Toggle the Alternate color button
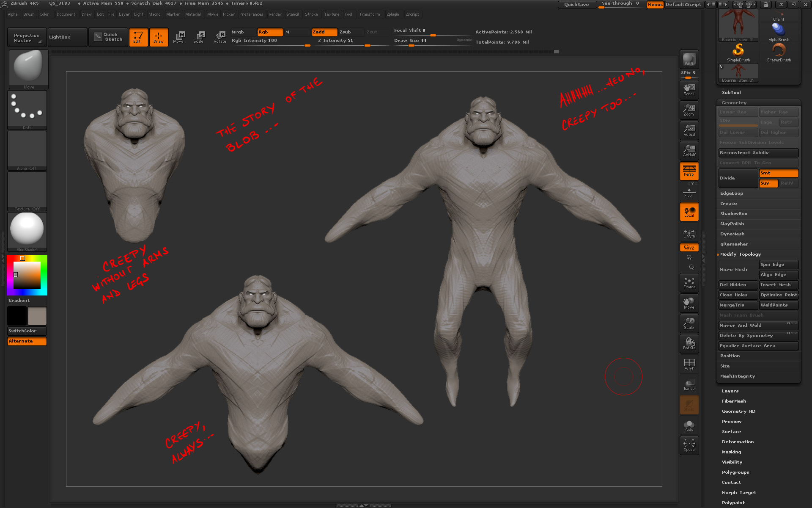This screenshot has width=812, height=508. click(27, 341)
